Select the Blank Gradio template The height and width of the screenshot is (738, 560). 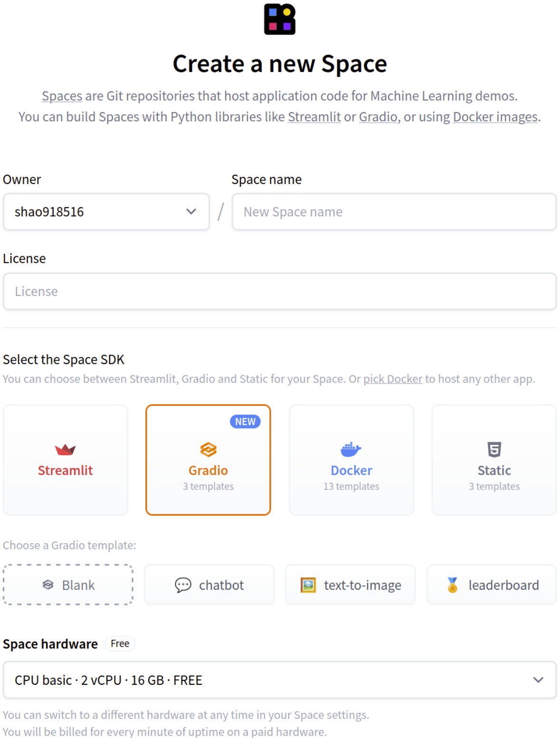(68, 585)
